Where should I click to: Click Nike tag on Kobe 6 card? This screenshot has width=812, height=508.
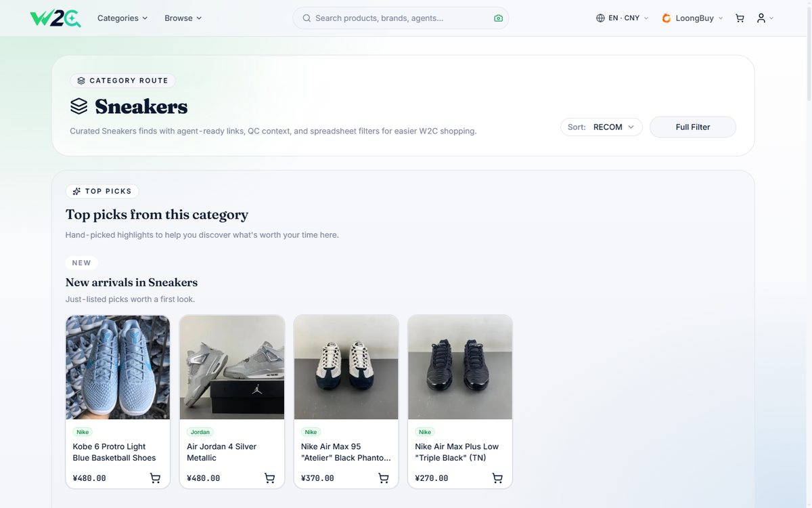click(x=83, y=432)
